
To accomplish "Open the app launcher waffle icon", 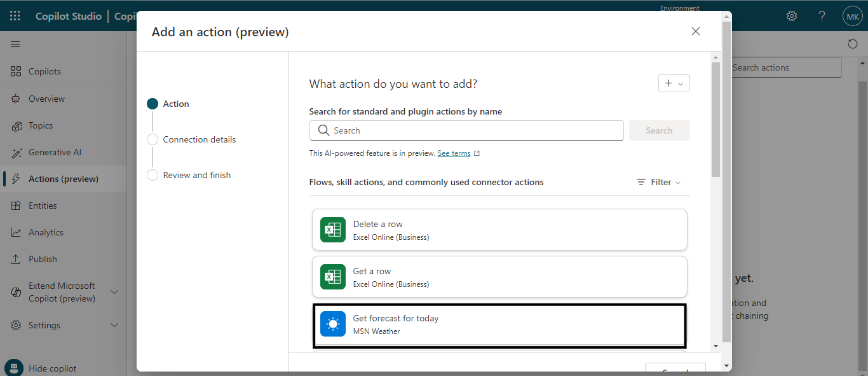I will [15, 16].
